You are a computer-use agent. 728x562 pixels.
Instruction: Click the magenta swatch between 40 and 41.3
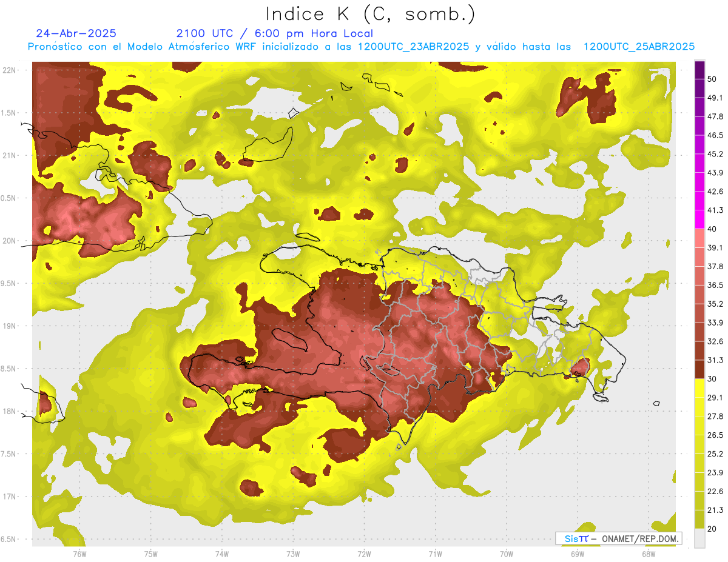coord(699,219)
